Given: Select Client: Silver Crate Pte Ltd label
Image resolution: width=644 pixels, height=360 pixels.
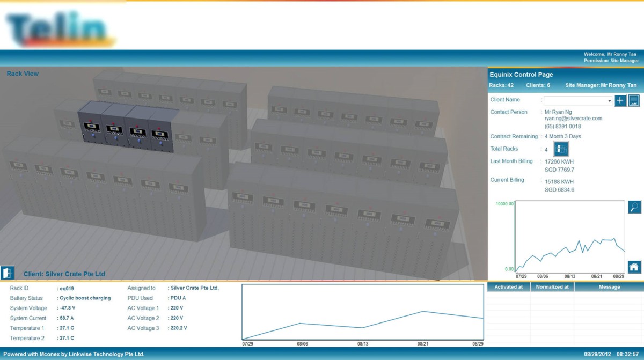Looking at the screenshot, I should click(64, 274).
